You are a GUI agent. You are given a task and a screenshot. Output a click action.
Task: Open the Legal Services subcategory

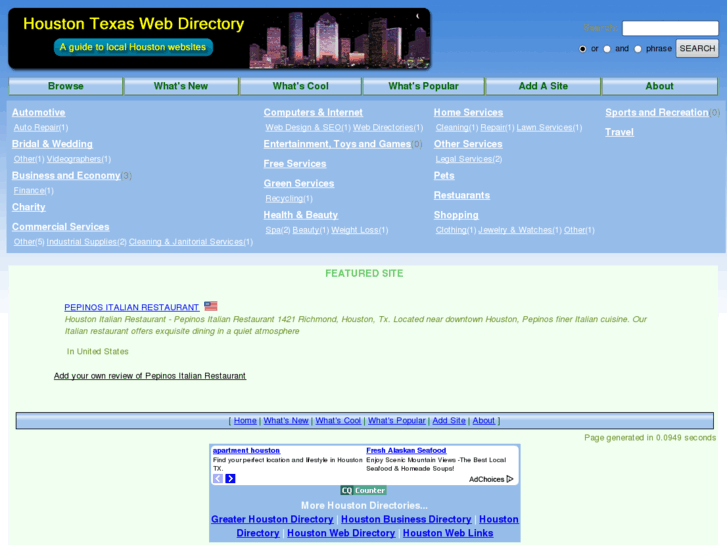464,159
